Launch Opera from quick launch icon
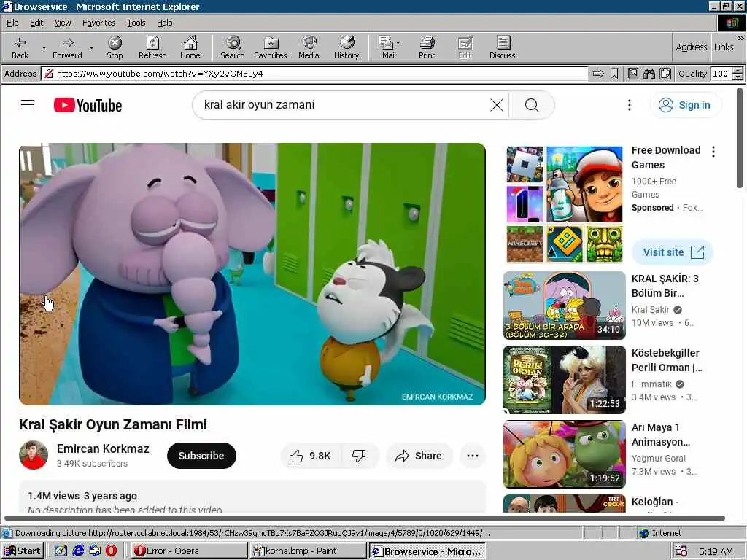This screenshot has height=560, width=747. pos(111,551)
